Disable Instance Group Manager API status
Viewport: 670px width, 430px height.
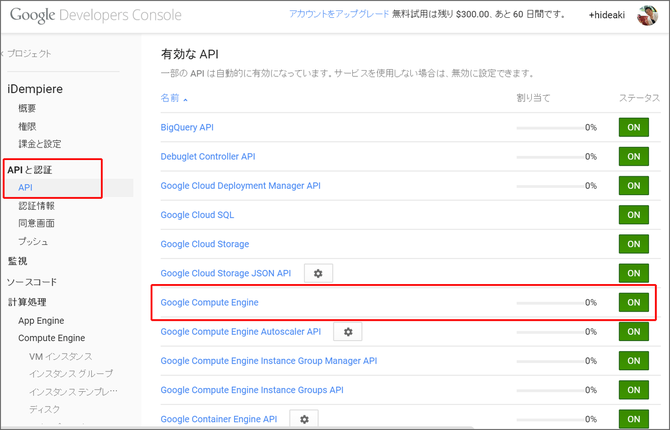pos(634,360)
